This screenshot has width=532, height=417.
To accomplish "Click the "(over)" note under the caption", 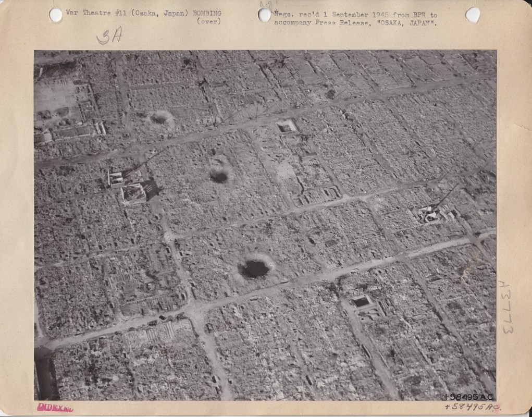I will tap(208, 21).
